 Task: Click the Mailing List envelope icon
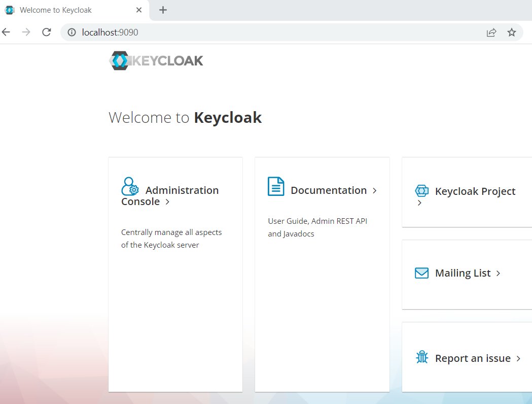pyautogui.click(x=421, y=273)
